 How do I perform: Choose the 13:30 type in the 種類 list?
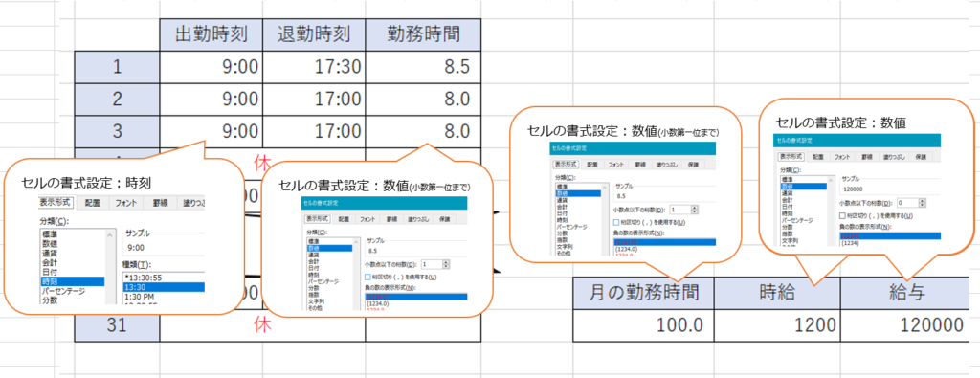163,287
